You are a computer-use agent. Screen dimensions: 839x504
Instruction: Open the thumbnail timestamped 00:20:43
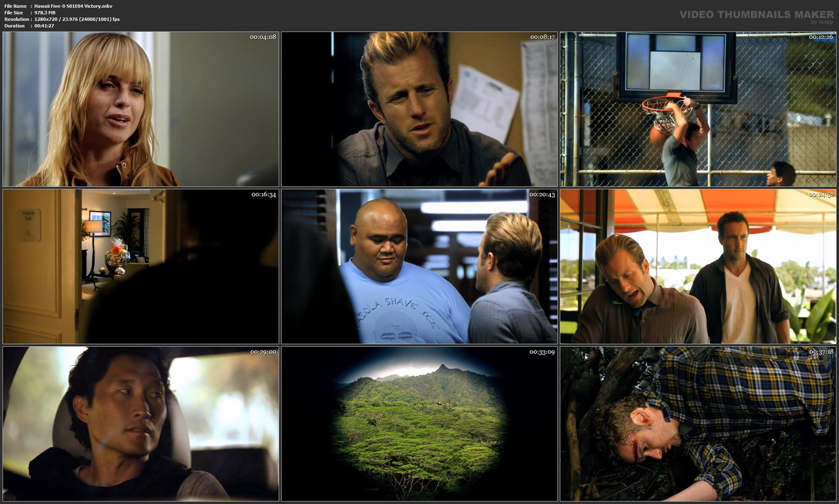(x=419, y=267)
